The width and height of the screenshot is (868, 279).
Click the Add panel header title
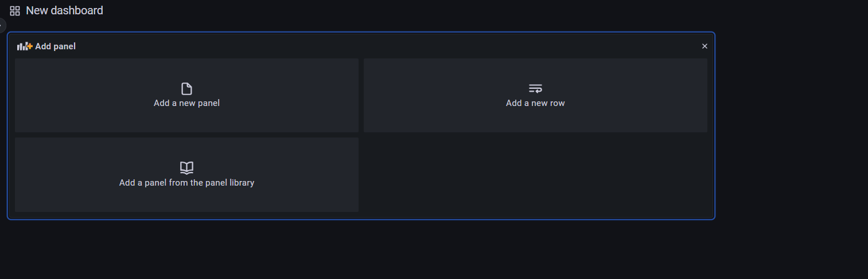(x=55, y=46)
